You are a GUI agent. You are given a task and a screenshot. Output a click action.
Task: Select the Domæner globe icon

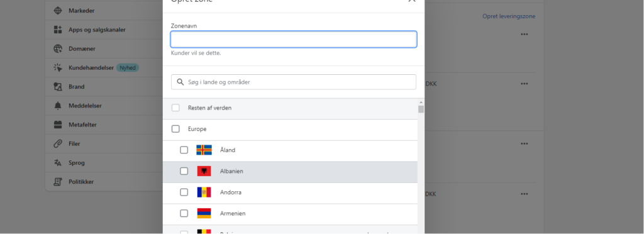(x=58, y=49)
